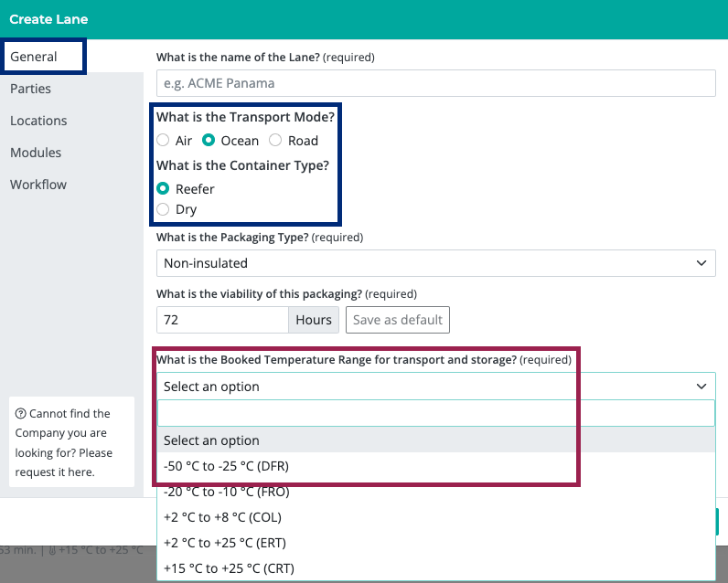Click the Create Lane title
Viewport: 728px width, 583px height.
click(48, 19)
